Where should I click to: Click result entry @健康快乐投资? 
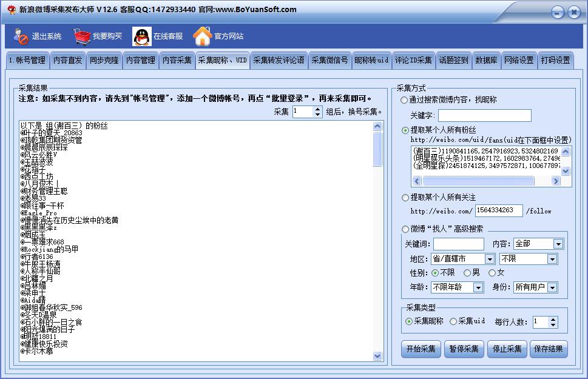coord(44,344)
